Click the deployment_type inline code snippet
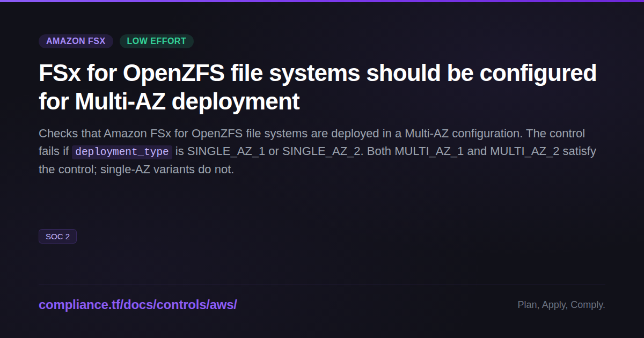The width and height of the screenshot is (644, 338). tap(122, 152)
